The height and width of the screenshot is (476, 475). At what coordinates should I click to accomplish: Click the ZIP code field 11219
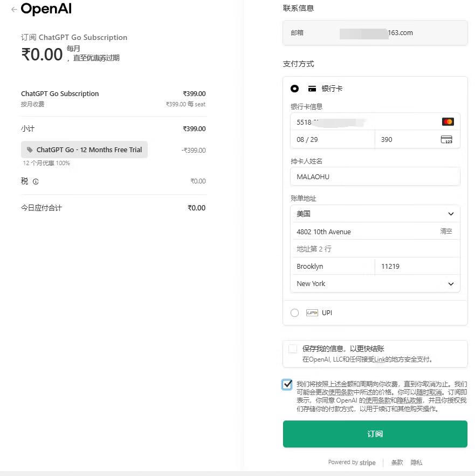417,267
